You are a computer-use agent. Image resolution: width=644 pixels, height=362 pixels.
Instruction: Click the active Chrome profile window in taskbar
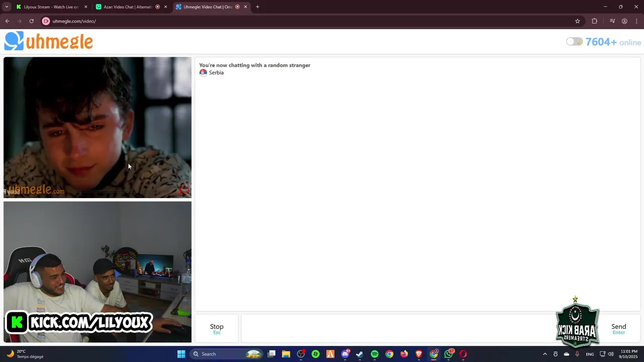pos(434,354)
